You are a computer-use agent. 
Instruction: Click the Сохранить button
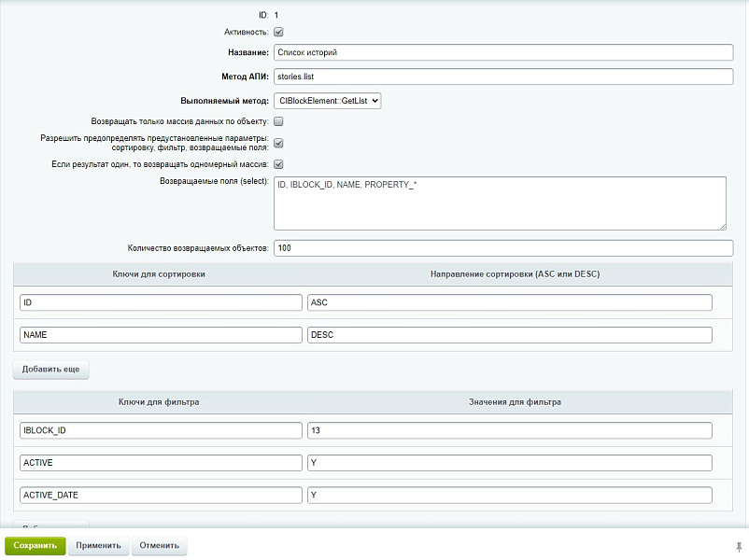click(x=35, y=546)
